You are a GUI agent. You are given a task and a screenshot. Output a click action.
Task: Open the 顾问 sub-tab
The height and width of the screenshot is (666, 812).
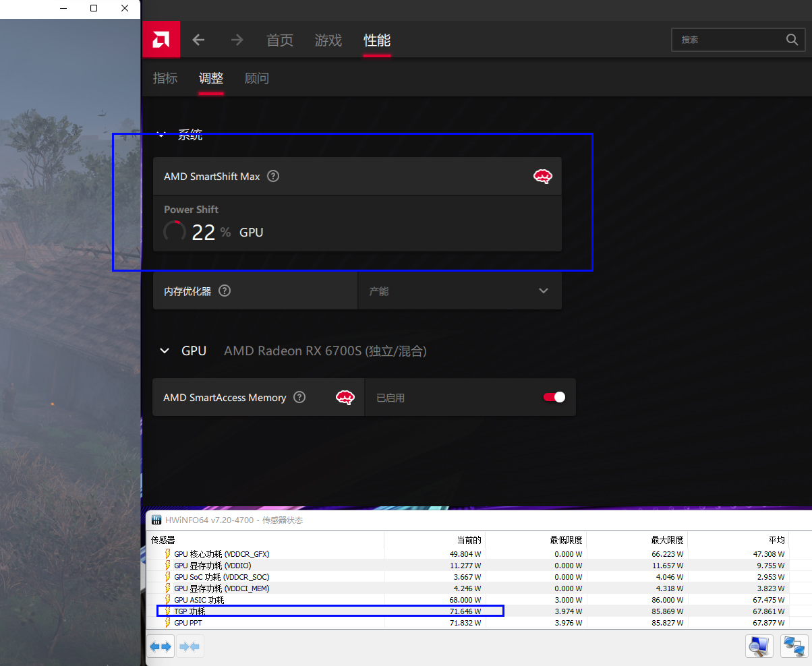pos(256,78)
